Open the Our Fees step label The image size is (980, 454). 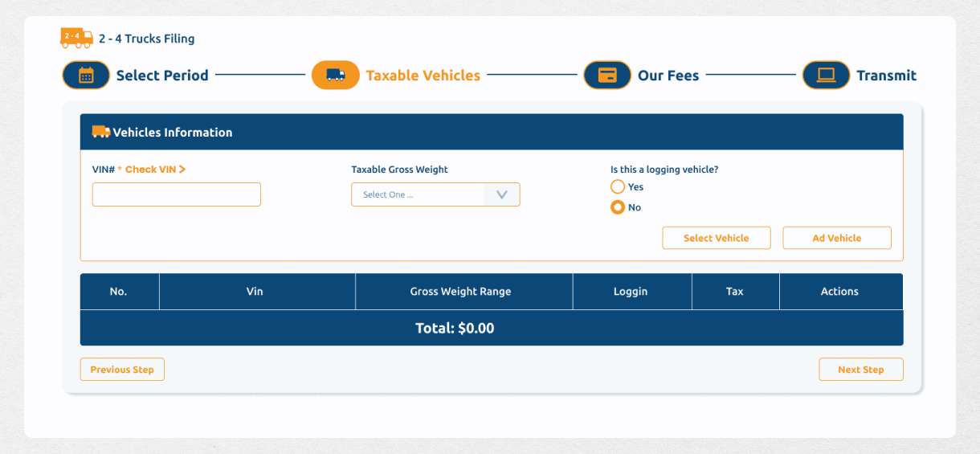[668, 76]
